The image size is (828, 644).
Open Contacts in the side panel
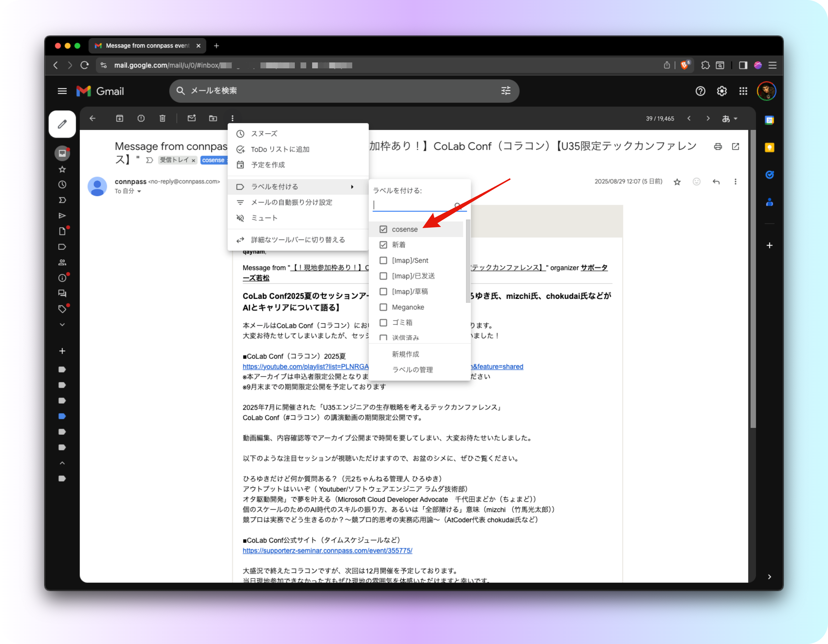(x=769, y=202)
